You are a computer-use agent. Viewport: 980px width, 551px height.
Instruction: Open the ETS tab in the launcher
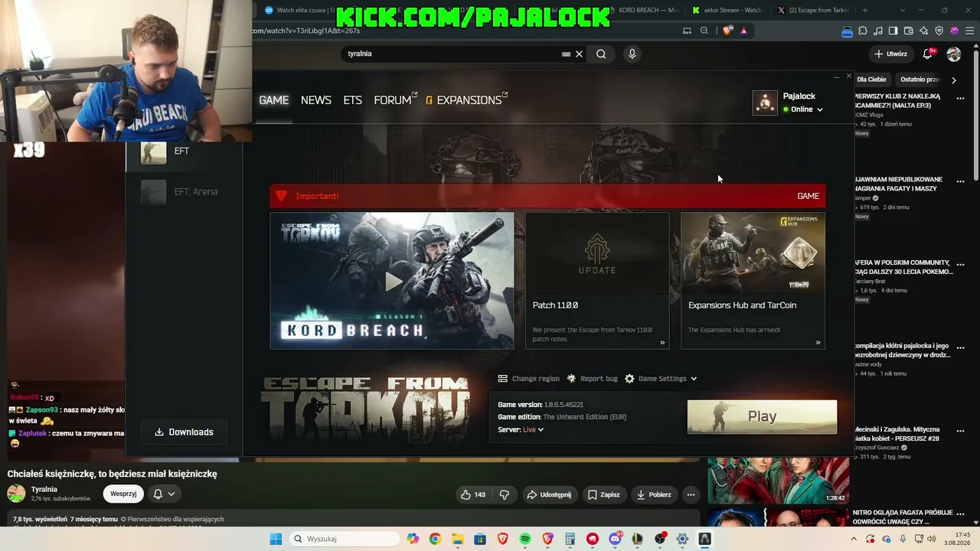tap(352, 100)
